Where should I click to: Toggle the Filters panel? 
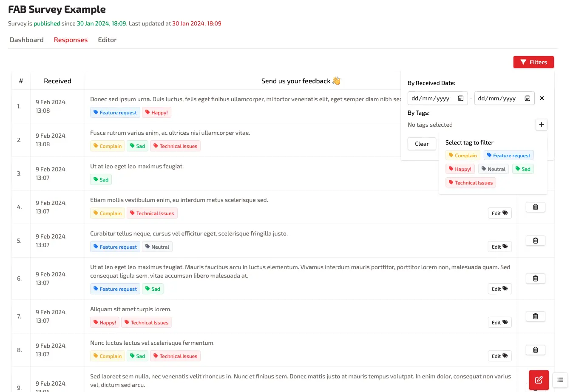point(533,62)
